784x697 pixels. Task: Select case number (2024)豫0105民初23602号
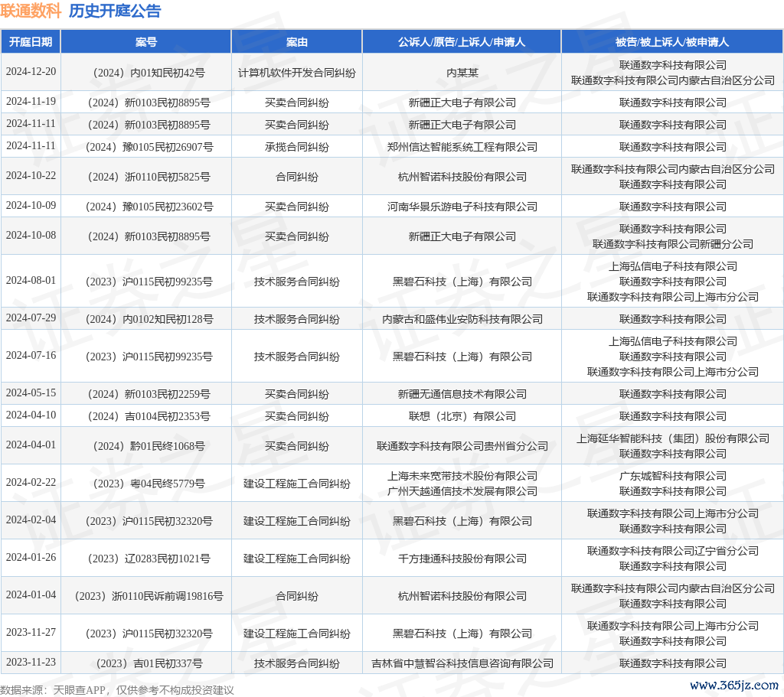click(x=149, y=207)
